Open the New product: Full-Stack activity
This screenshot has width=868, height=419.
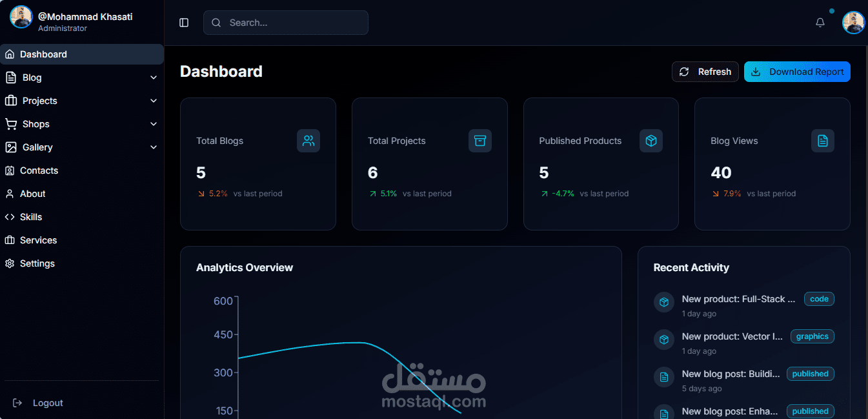[738, 299]
